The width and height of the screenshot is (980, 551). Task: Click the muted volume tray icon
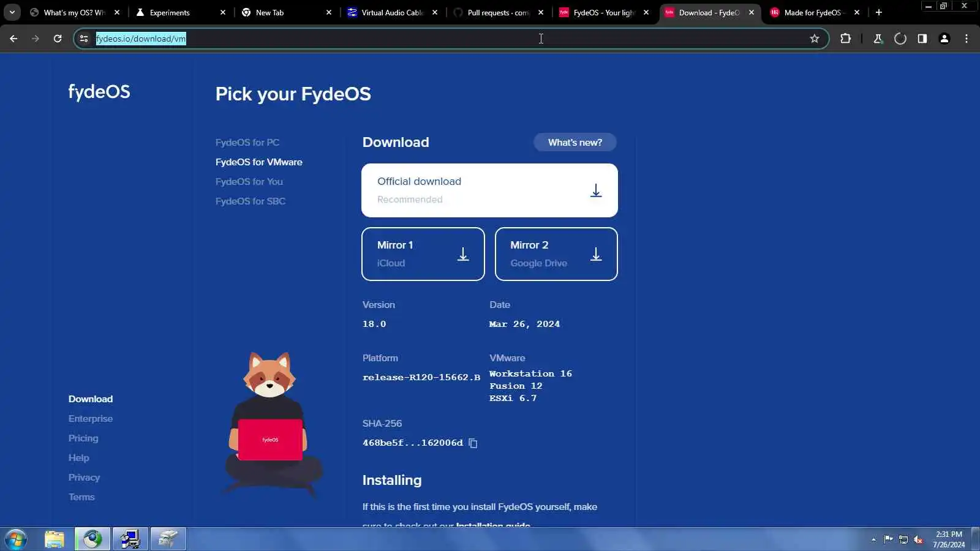pos(918,539)
